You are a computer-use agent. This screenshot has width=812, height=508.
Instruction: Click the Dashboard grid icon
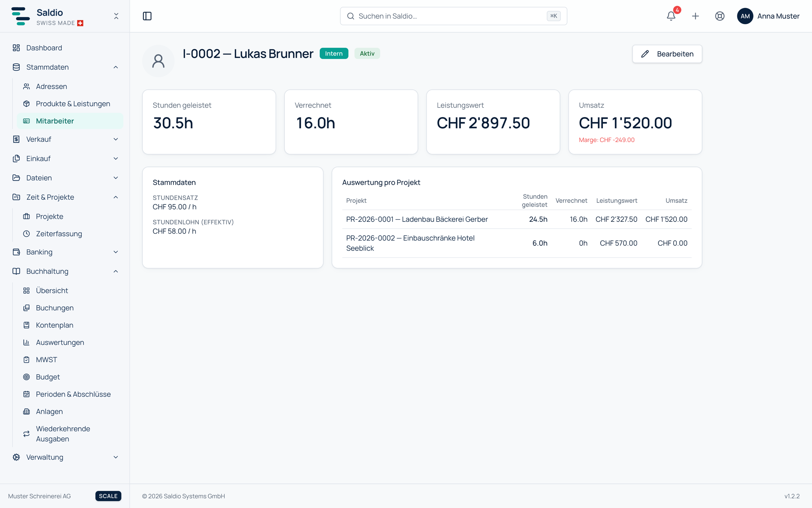16,48
